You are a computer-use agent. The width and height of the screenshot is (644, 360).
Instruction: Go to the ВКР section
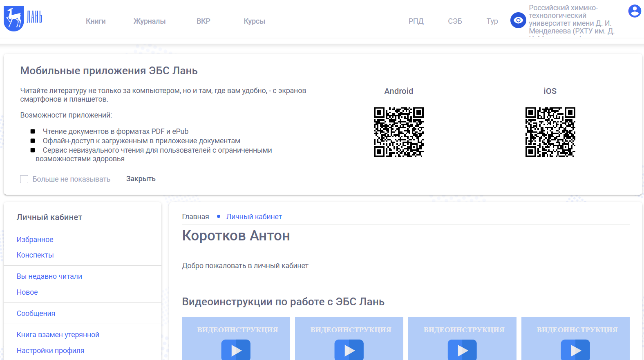coord(203,21)
